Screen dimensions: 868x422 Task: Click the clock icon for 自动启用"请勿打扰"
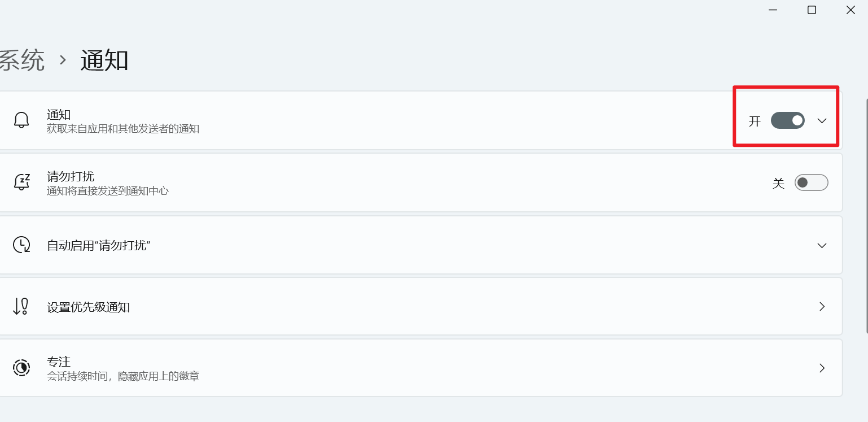coord(21,245)
